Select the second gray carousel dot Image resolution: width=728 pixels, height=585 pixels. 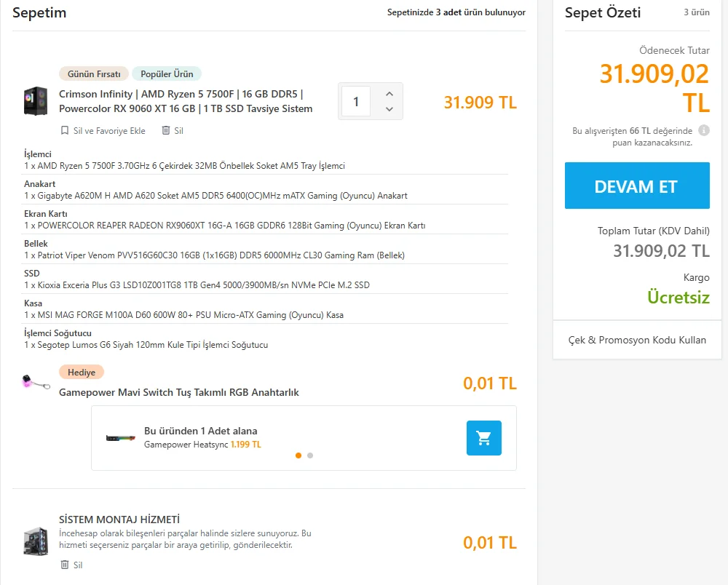310,455
